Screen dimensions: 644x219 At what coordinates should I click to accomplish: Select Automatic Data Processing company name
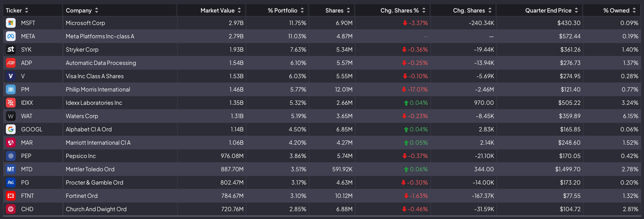pyautogui.click(x=101, y=63)
